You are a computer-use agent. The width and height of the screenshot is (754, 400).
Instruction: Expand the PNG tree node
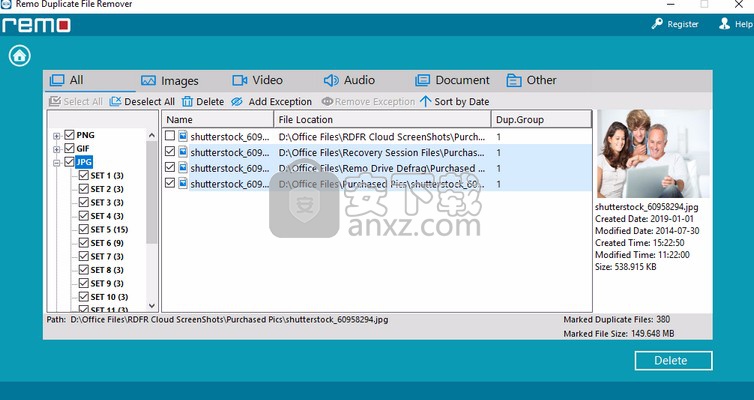[57, 136]
